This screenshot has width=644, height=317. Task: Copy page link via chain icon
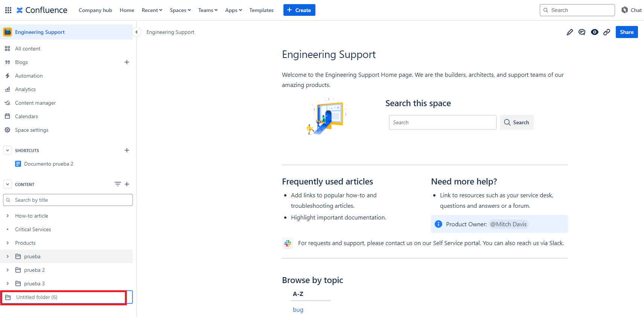click(607, 32)
